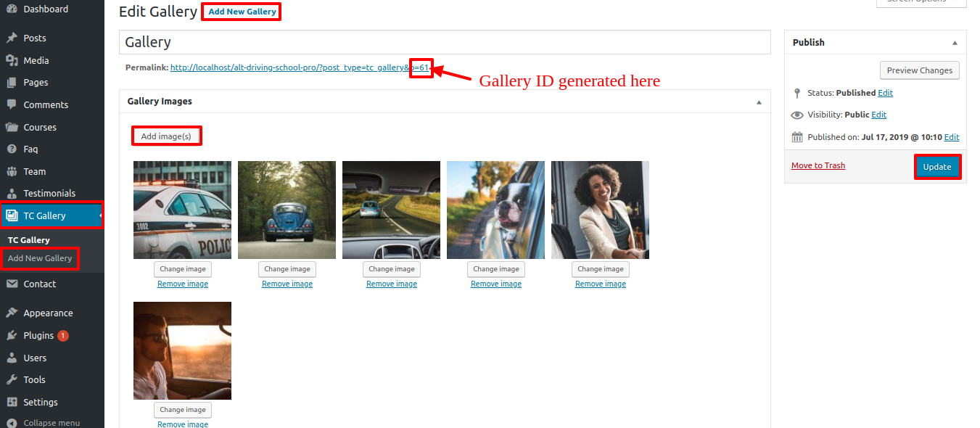This screenshot has height=428, width=980.
Task: Click the Add image(s) button
Action: [166, 136]
